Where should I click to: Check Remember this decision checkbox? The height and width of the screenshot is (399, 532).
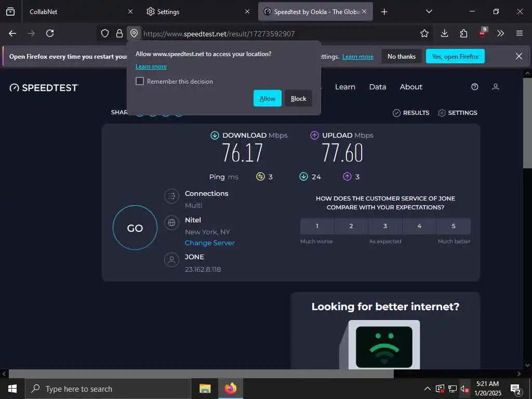[139, 81]
